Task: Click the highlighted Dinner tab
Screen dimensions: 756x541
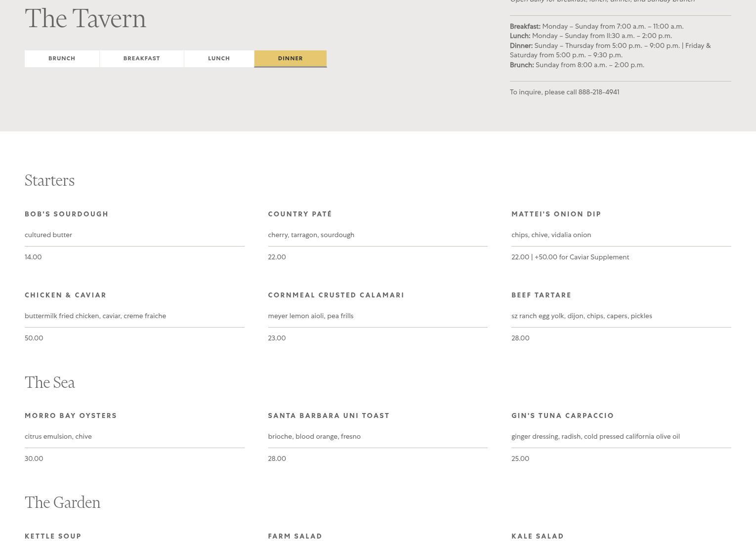Action: 290,58
